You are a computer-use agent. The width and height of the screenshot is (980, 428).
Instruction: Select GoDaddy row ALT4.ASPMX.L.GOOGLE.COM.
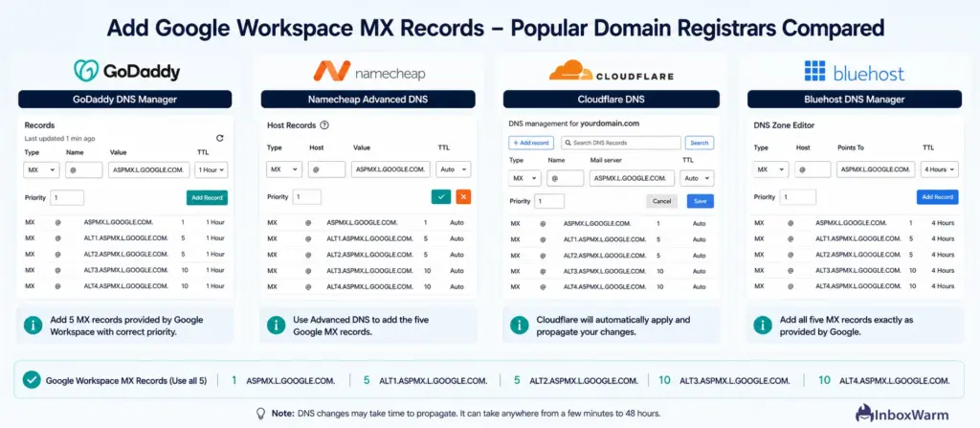pos(125,286)
